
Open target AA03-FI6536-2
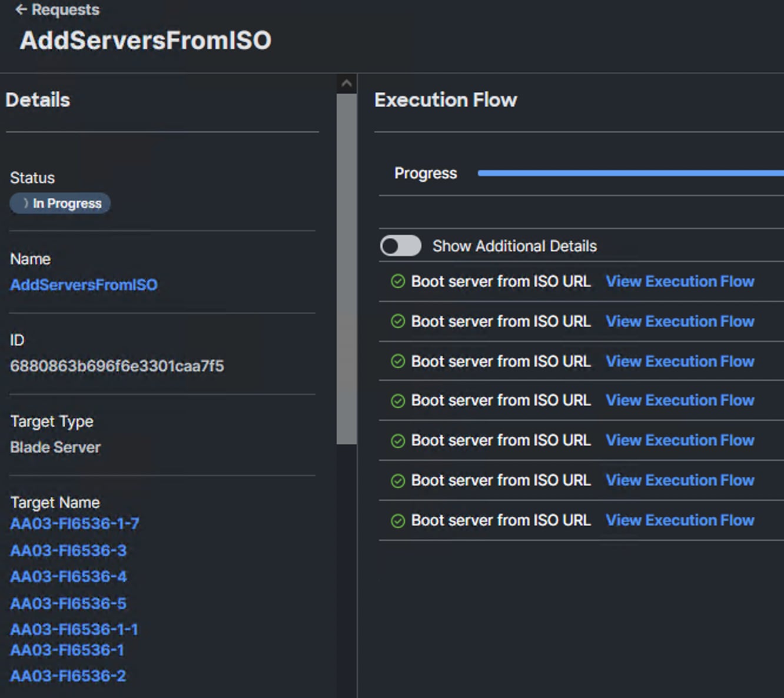pos(68,676)
